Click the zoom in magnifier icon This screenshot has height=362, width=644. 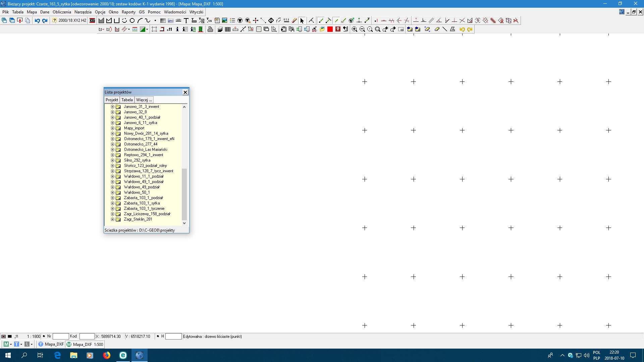click(354, 29)
